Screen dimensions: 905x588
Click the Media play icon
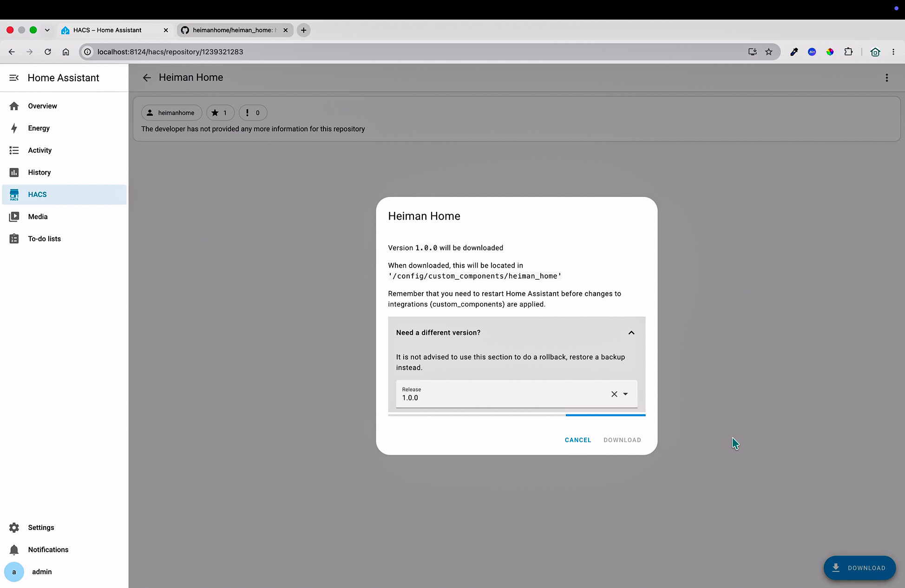tap(14, 216)
